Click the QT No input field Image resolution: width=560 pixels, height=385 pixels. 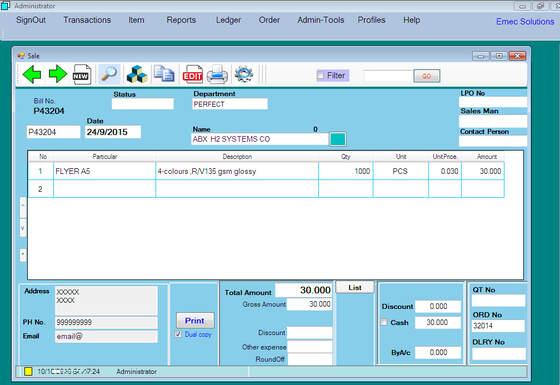499,300
